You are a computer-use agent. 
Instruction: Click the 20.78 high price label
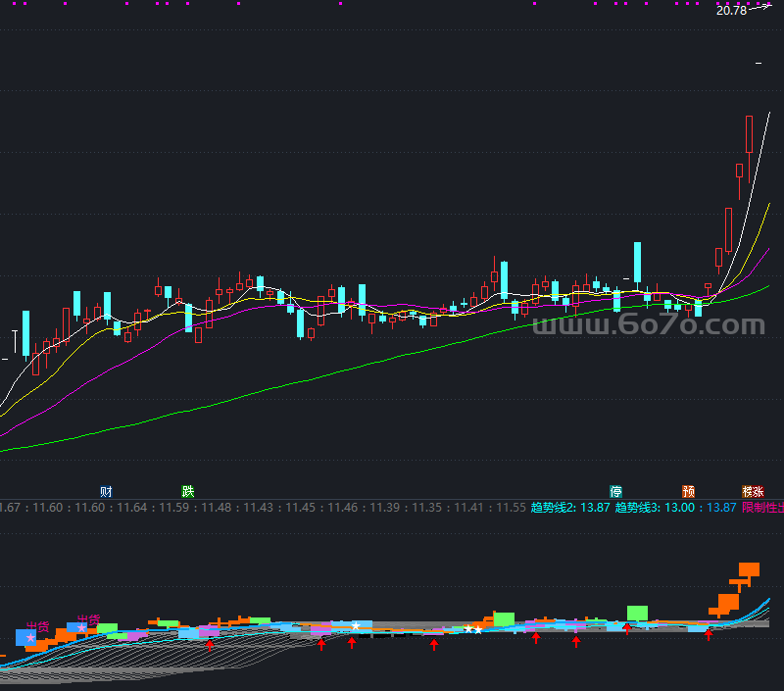point(731,11)
